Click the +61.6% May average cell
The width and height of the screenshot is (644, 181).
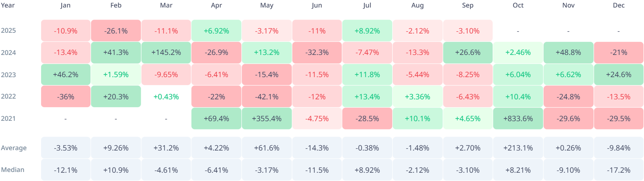[267, 148]
